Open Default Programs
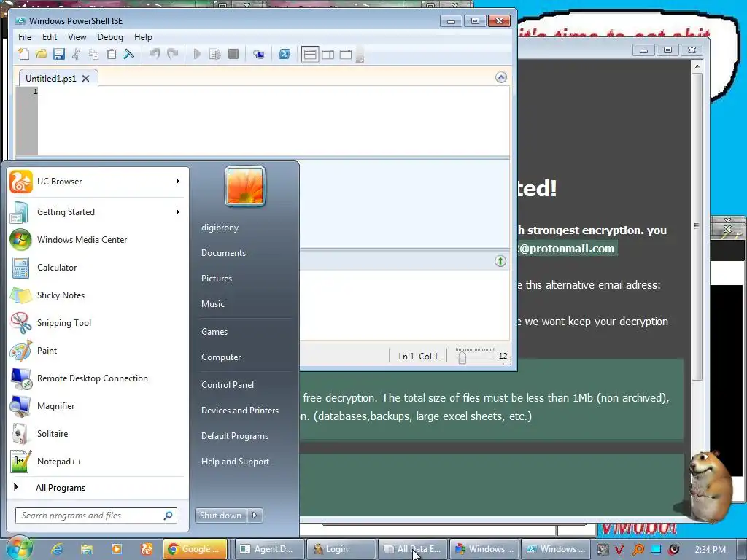The image size is (747, 560). click(235, 436)
